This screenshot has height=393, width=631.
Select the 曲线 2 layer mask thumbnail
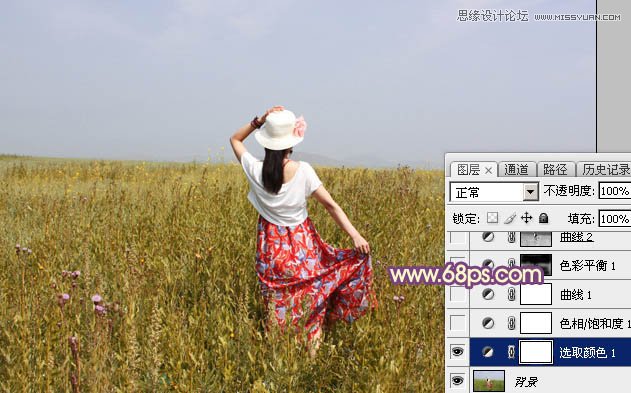pos(536,239)
